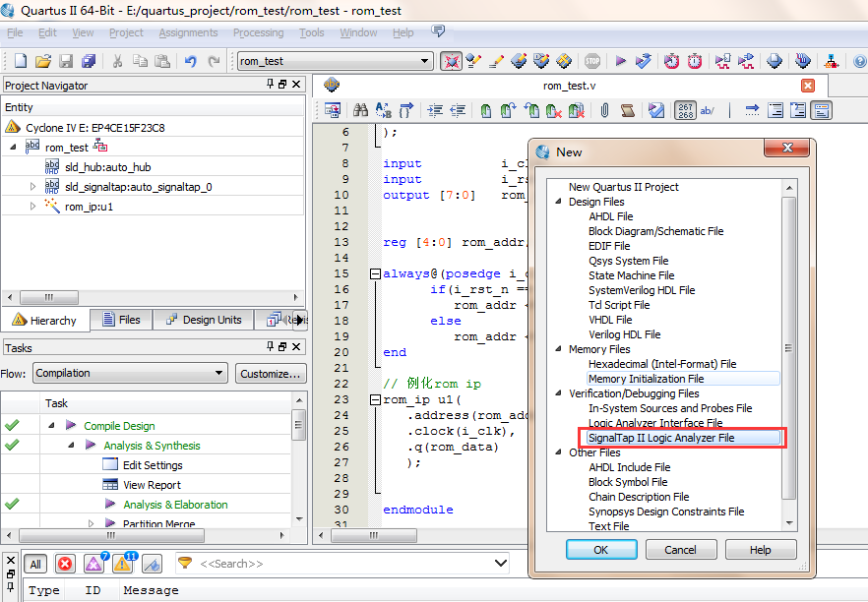The width and height of the screenshot is (868, 602).
Task: Collapse the rom_test entity tree node
Action: (13, 148)
